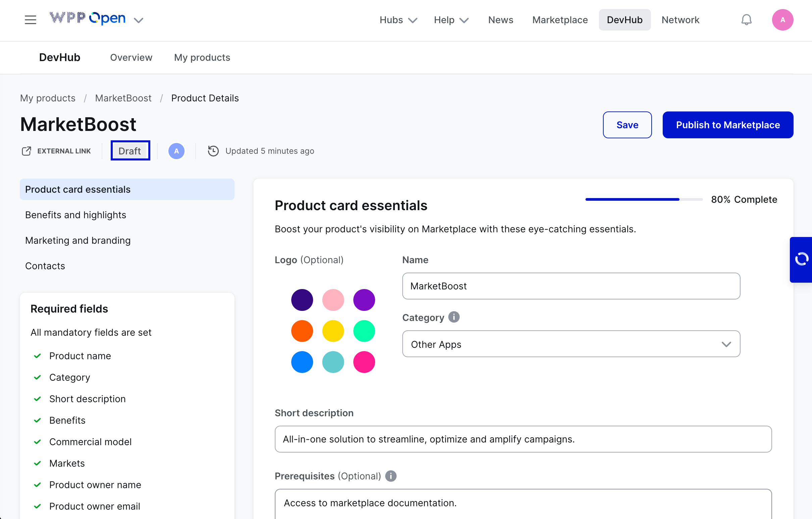Click the Prerequisites info icon
The width and height of the screenshot is (812, 519).
pos(391,476)
